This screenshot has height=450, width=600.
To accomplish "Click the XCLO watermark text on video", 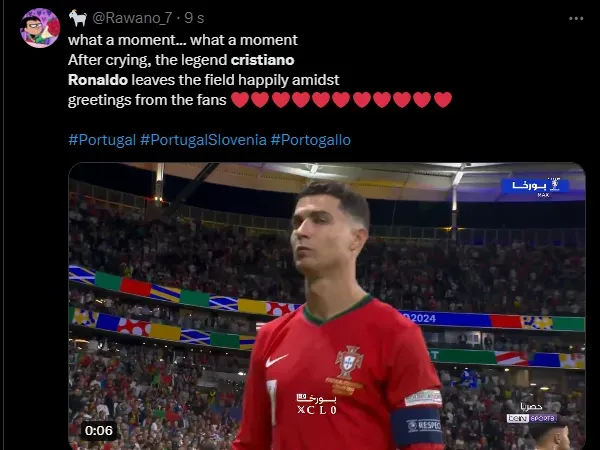I will pos(317,410).
